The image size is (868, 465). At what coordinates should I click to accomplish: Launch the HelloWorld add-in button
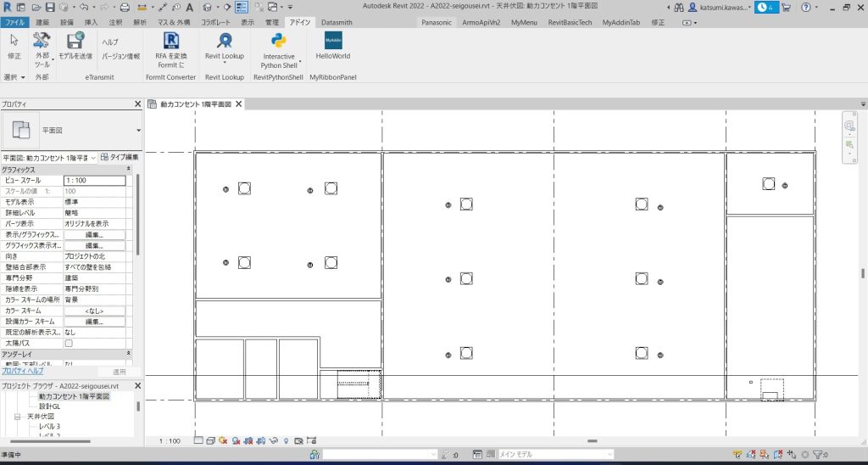(332, 41)
